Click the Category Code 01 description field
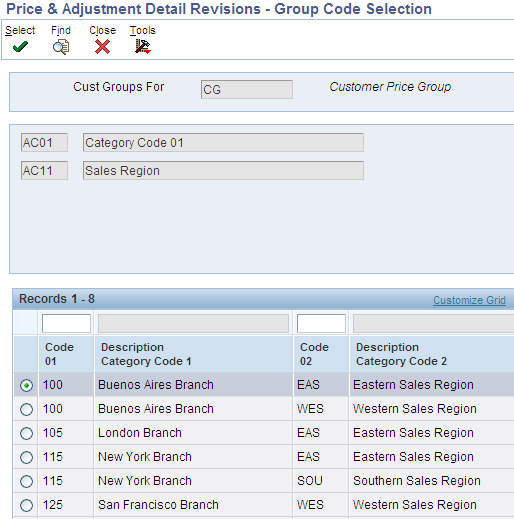Image resolution: width=514 pixels, height=519 pixels. tap(223, 143)
